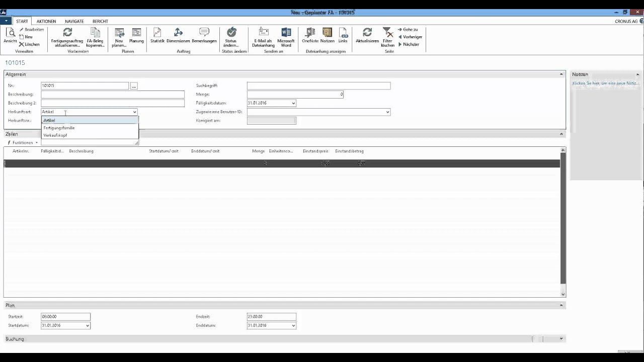Go to Nächster record
644x362 pixels.
coord(409,44)
